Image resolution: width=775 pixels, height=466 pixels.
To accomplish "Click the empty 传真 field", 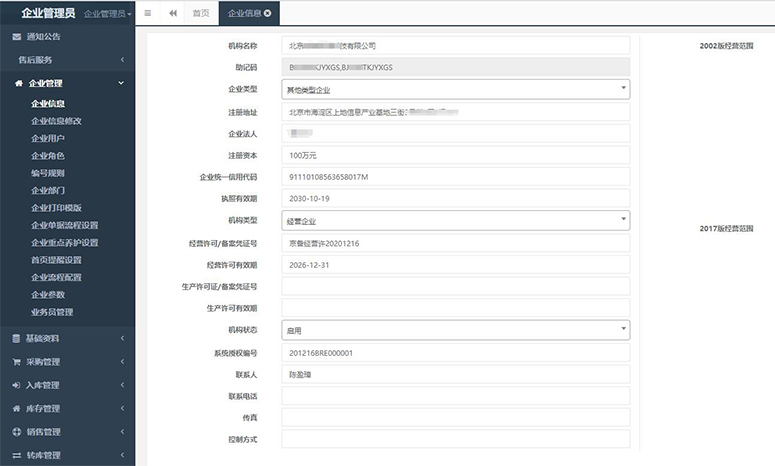I will pyautogui.click(x=456, y=418).
